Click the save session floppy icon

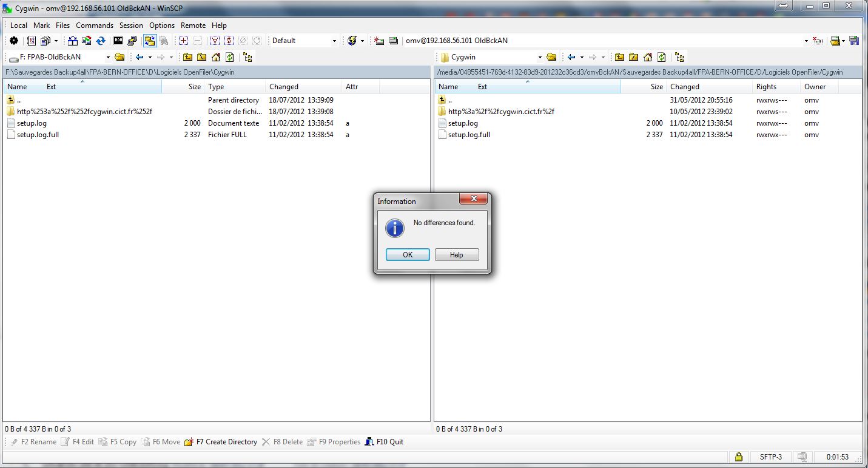click(854, 41)
